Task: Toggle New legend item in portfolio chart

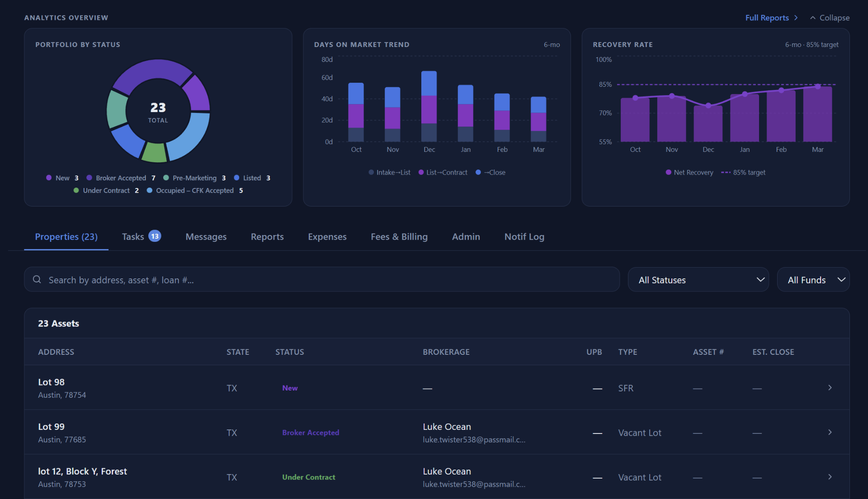Action: [x=62, y=178]
